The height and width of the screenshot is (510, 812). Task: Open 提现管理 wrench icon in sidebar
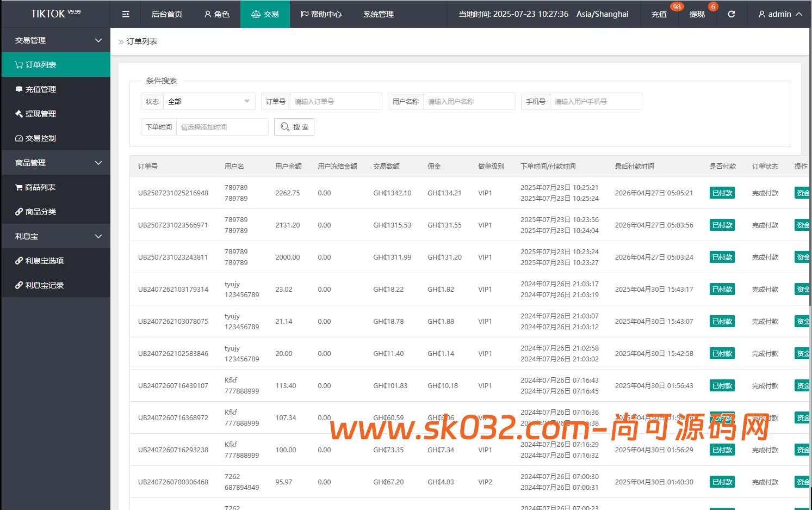point(20,113)
